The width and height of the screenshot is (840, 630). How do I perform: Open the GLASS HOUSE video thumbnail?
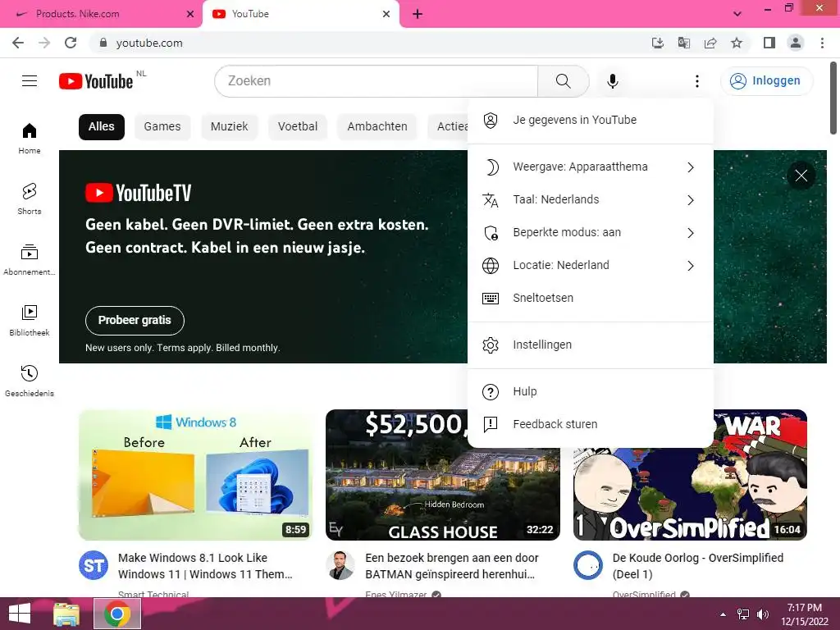tap(442, 494)
